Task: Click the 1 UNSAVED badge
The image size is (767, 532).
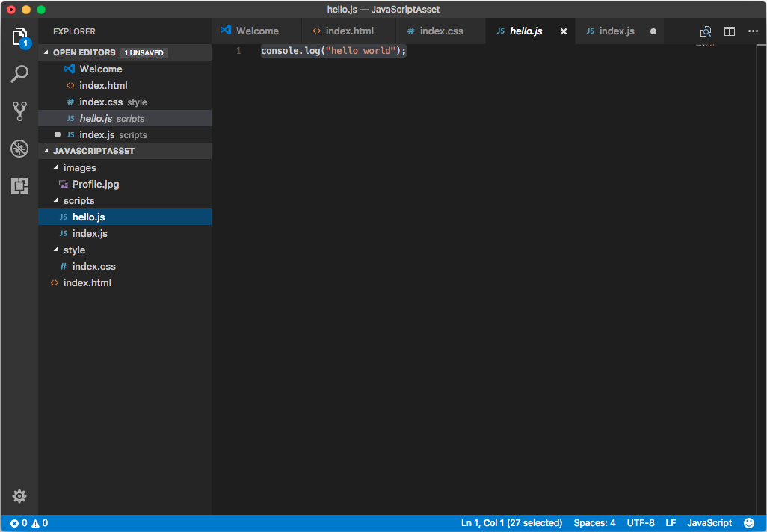Action: pyautogui.click(x=144, y=52)
